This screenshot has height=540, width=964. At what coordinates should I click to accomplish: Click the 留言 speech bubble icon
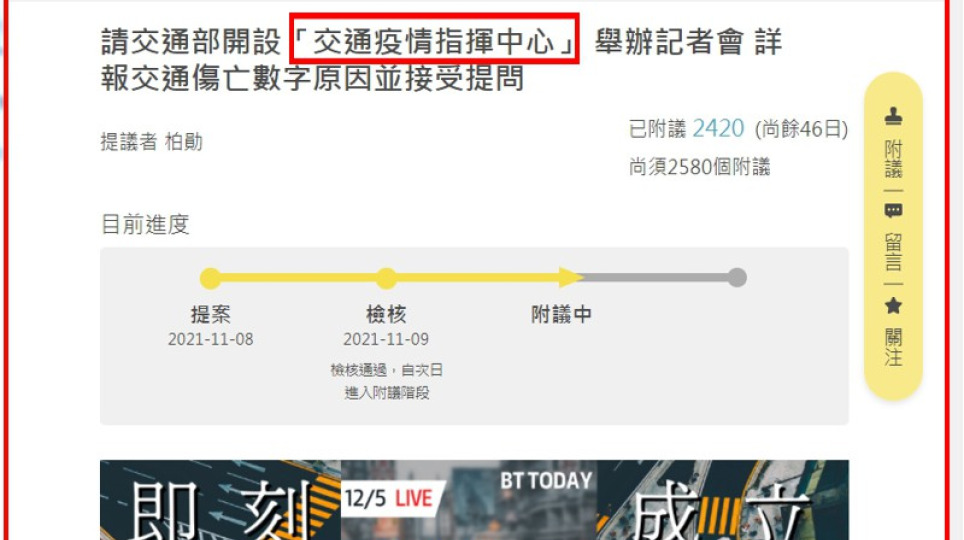[893, 211]
